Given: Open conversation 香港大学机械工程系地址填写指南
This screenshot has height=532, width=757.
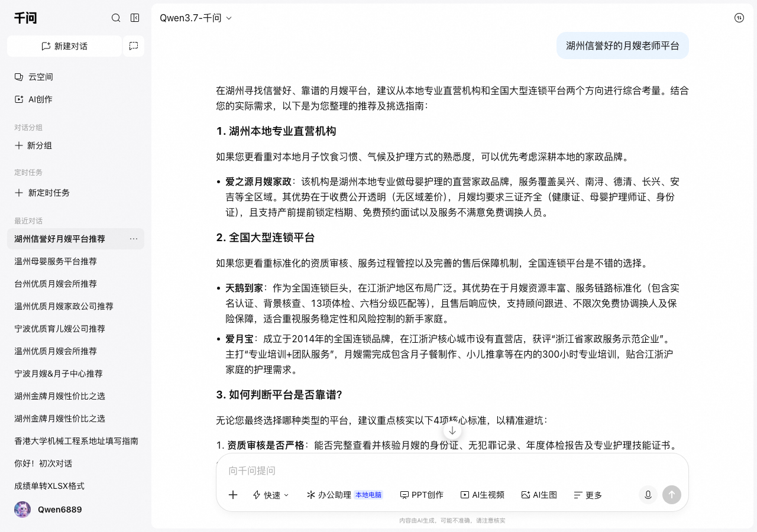Looking at the screenshot, I should click(76, 441).
